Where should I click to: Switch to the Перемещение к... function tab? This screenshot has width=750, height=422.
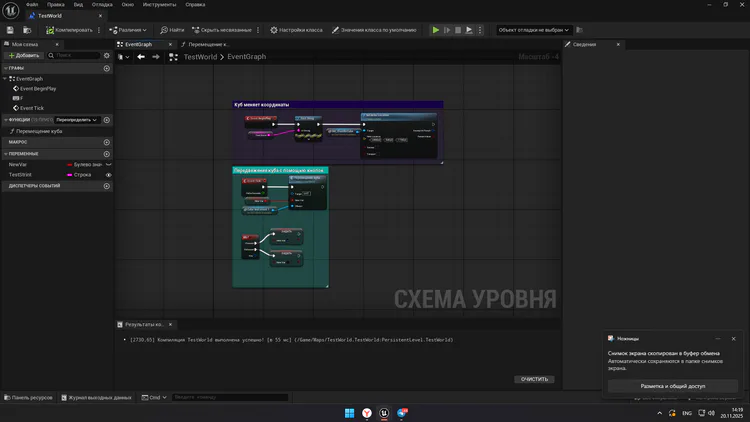(x=208, y=44)
